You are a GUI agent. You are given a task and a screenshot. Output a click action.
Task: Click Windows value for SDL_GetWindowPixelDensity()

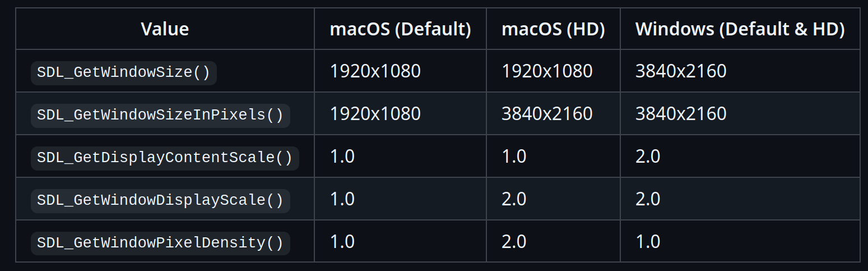(x=648, y=242)
